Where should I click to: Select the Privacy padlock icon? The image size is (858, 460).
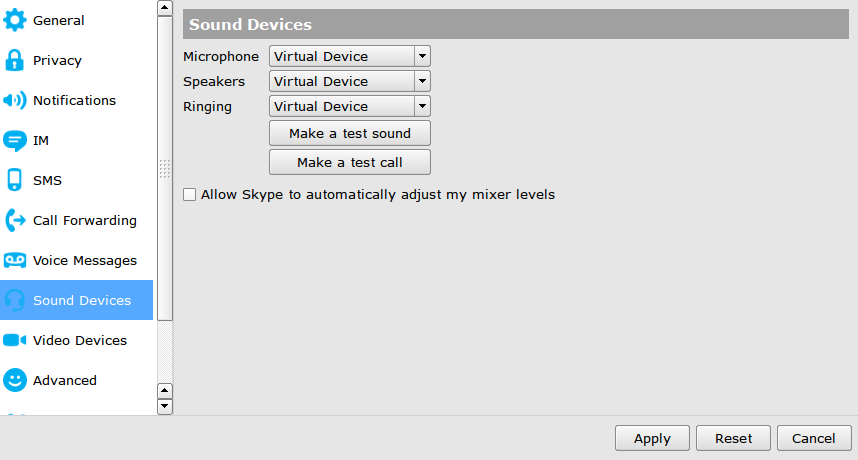pyautogui.click(x=14, y=60)
